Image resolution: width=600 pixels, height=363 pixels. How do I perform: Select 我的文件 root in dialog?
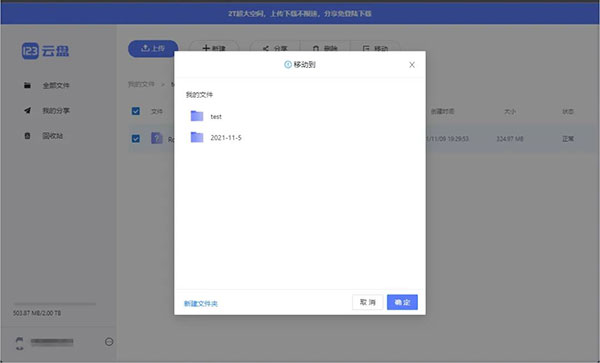(x=199, y=95)
